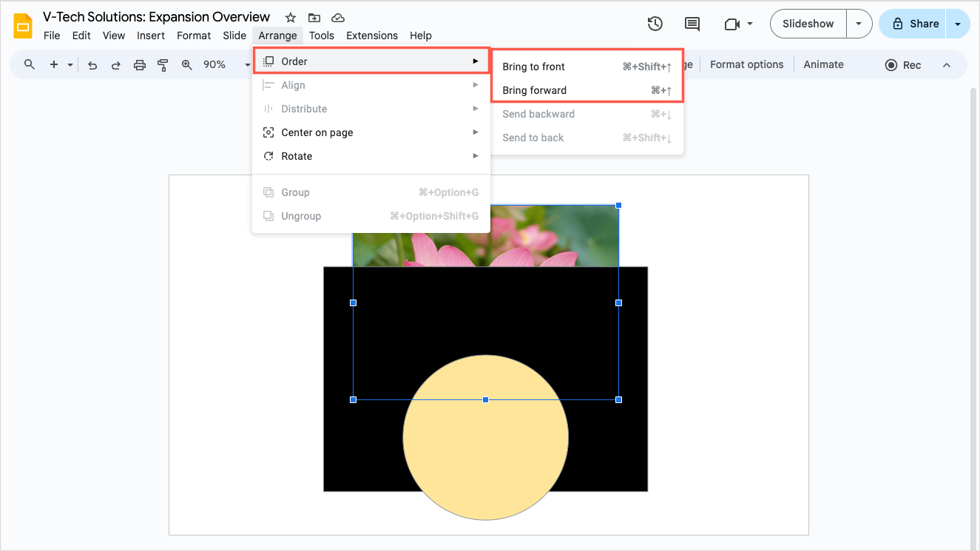Expand the Share options arrow
This screenshot has height=551, width=980.
click(x=959, y=24)
